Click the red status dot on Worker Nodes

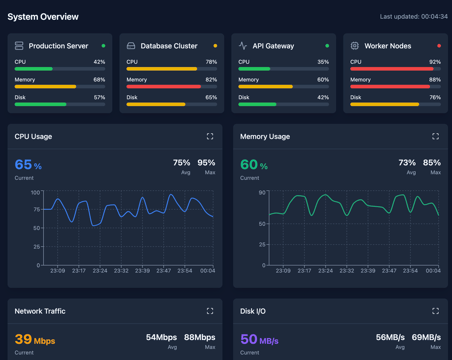[439, 46]
